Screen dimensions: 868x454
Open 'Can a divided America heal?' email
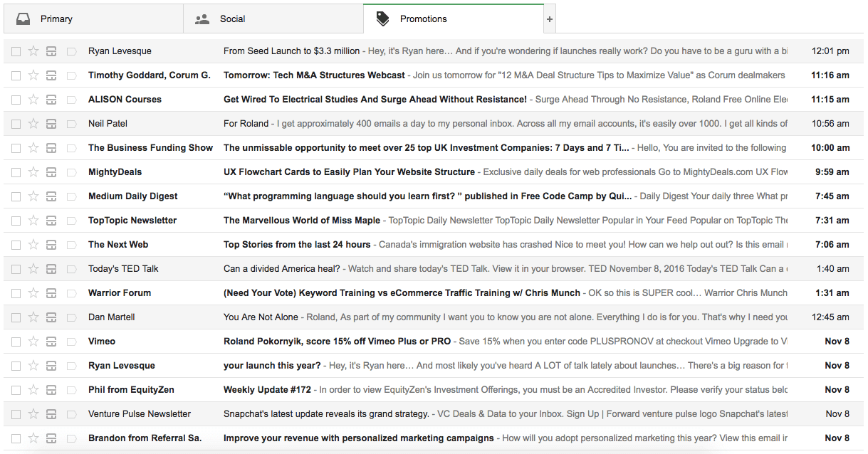[281, 269]
